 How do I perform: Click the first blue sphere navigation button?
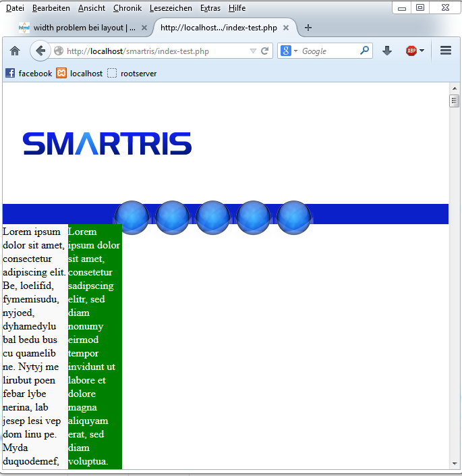click(x=132, y=217)
